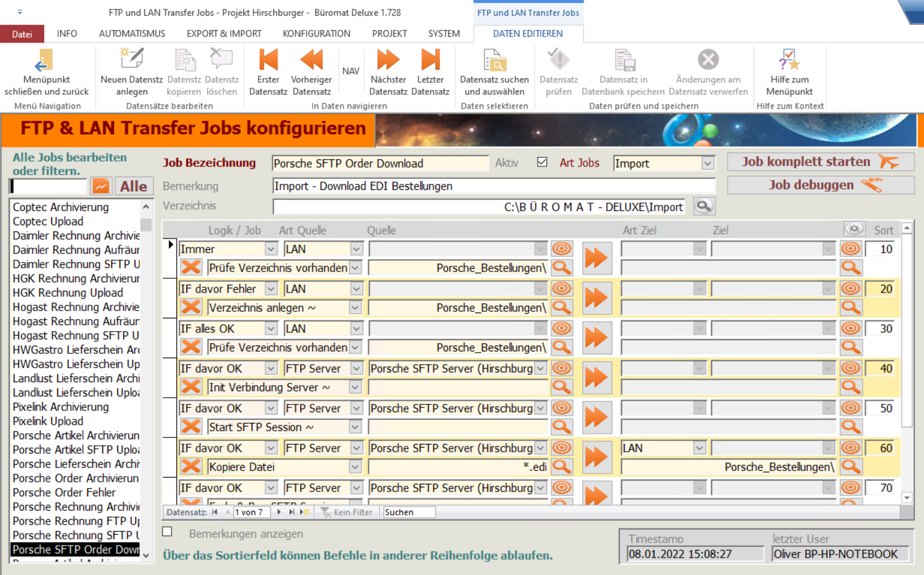Open the KONFIGURATION ribbon tab
This screenshot has height=575, width=924.
point(316,34)
